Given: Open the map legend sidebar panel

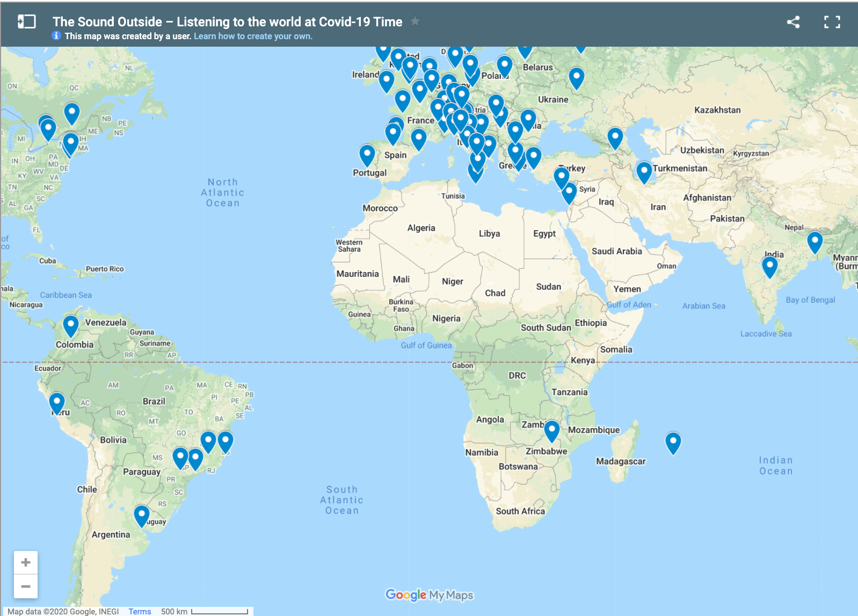Looking at the screenshot, I should click(26, 22).
